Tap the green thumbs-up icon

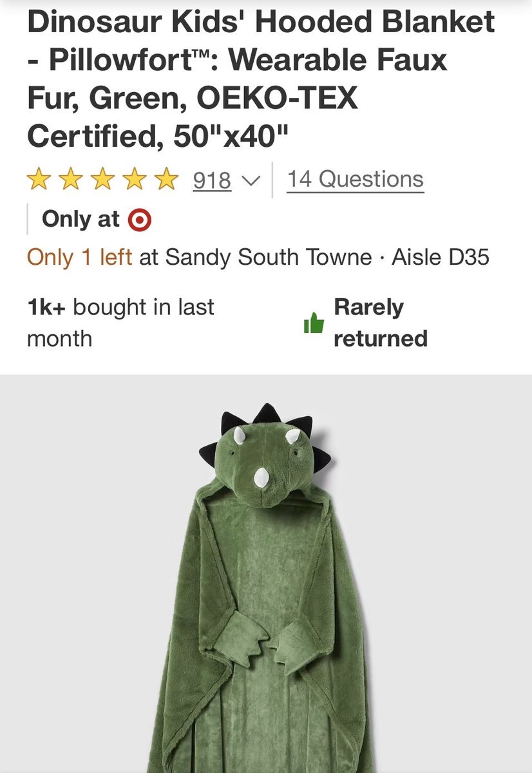pos(314,322)
